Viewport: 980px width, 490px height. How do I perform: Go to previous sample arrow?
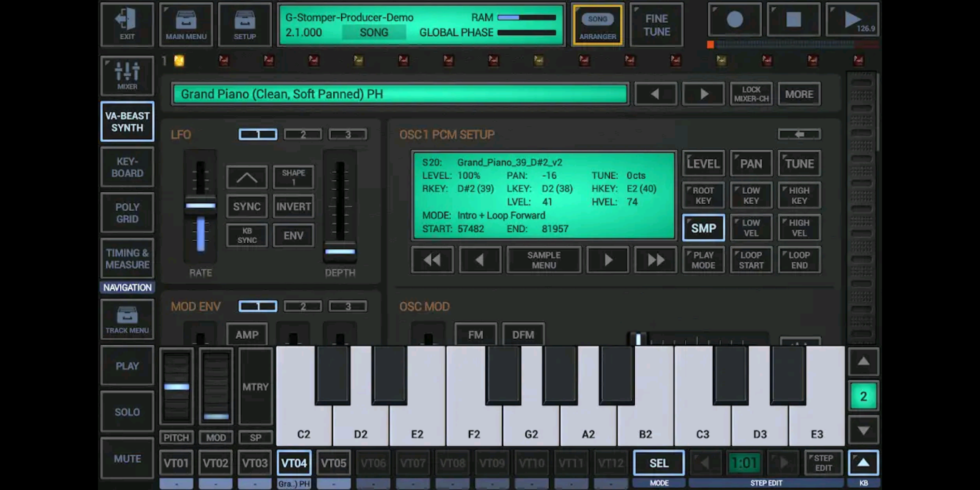point(480,260)
